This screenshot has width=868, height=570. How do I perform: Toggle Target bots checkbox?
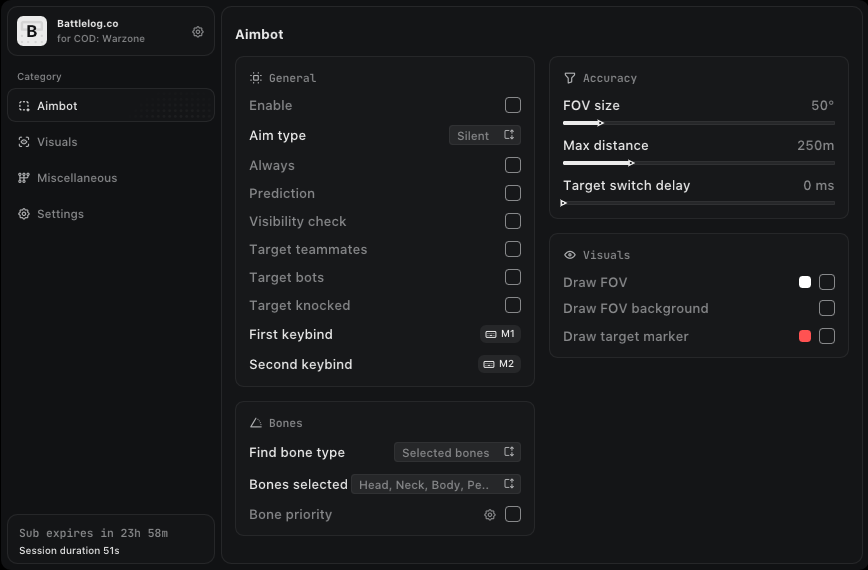513,277
